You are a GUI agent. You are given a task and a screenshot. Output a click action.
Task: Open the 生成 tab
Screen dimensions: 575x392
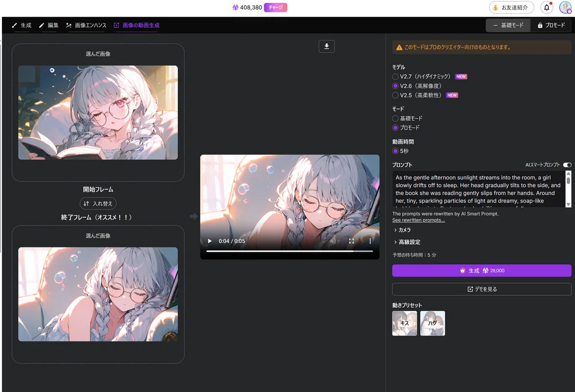coord(22,25)
